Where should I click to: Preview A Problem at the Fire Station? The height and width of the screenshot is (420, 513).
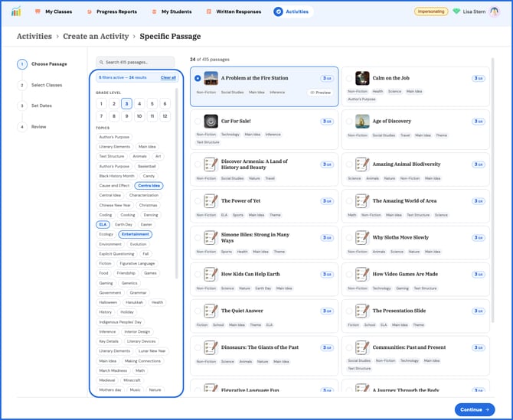point(320,93)
